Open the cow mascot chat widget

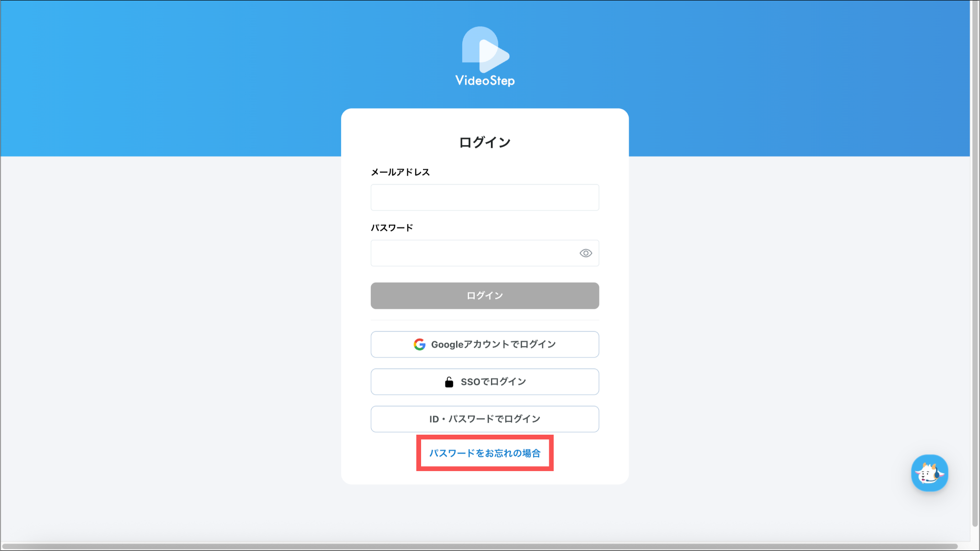929,473
